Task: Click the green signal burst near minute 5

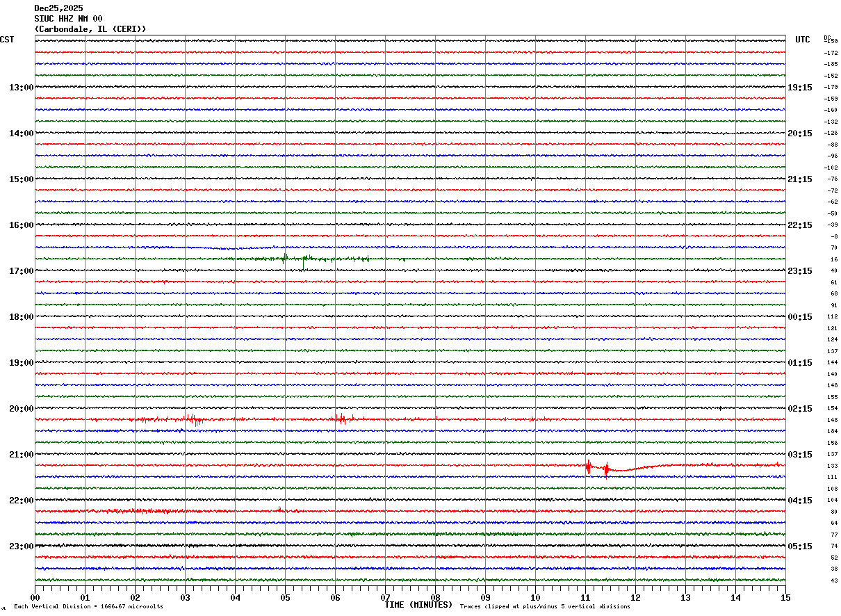Action: point(285,258)
